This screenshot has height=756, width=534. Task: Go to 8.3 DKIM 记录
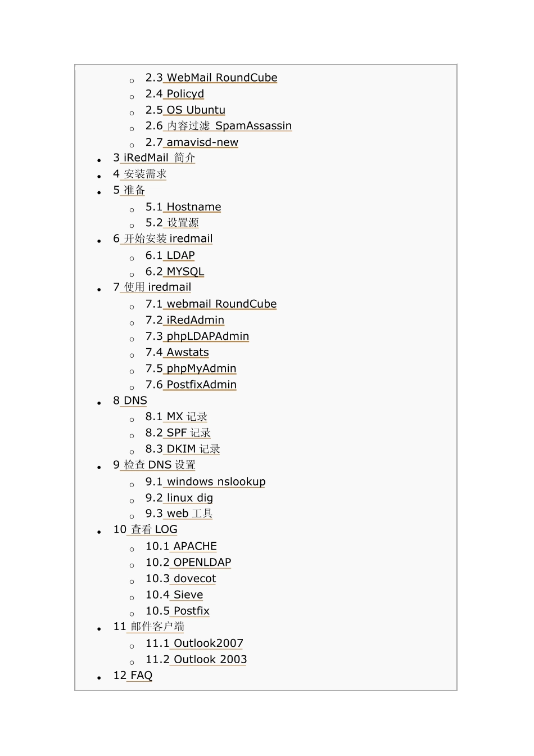(183, 449)
